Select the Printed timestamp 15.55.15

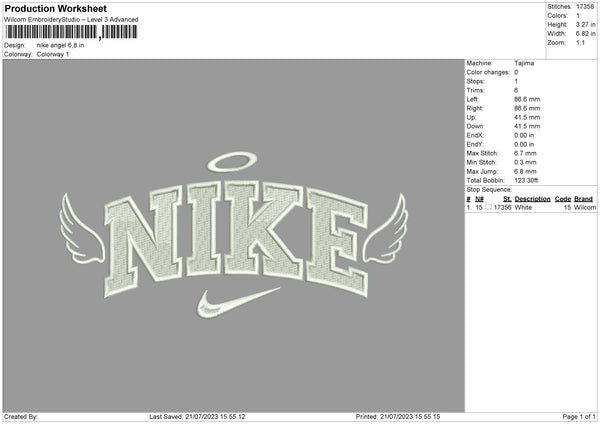[x=427, y=416]
